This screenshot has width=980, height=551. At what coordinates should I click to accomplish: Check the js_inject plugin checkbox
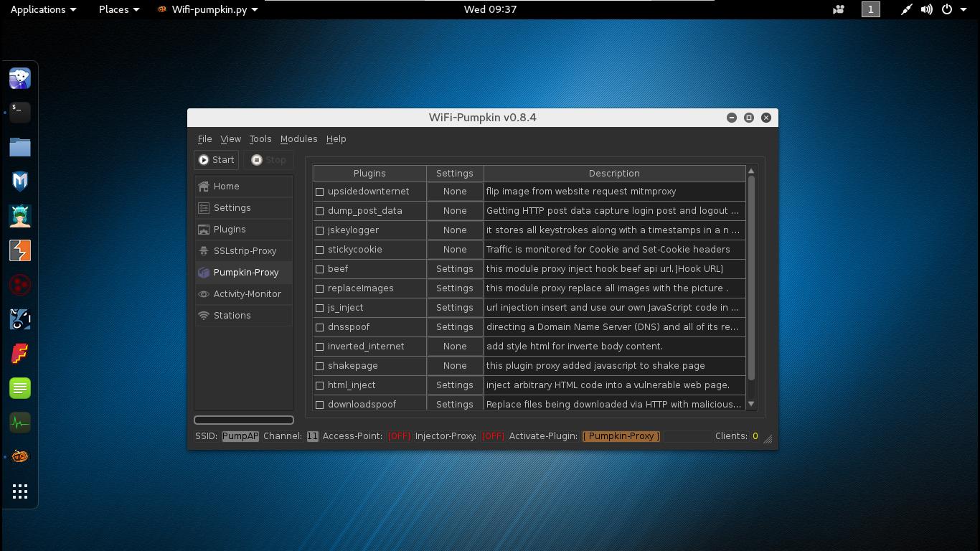(x=320, y=308)
